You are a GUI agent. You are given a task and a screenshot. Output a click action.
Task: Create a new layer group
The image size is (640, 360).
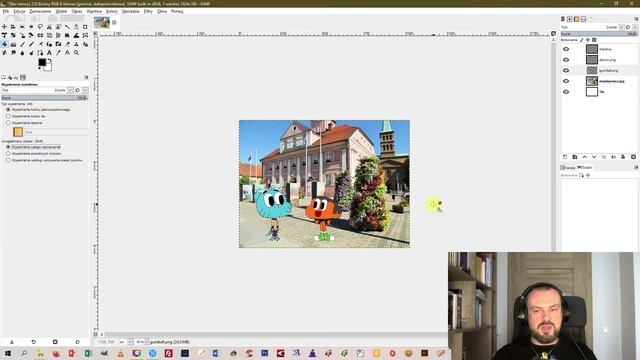(x=575, y=157)
